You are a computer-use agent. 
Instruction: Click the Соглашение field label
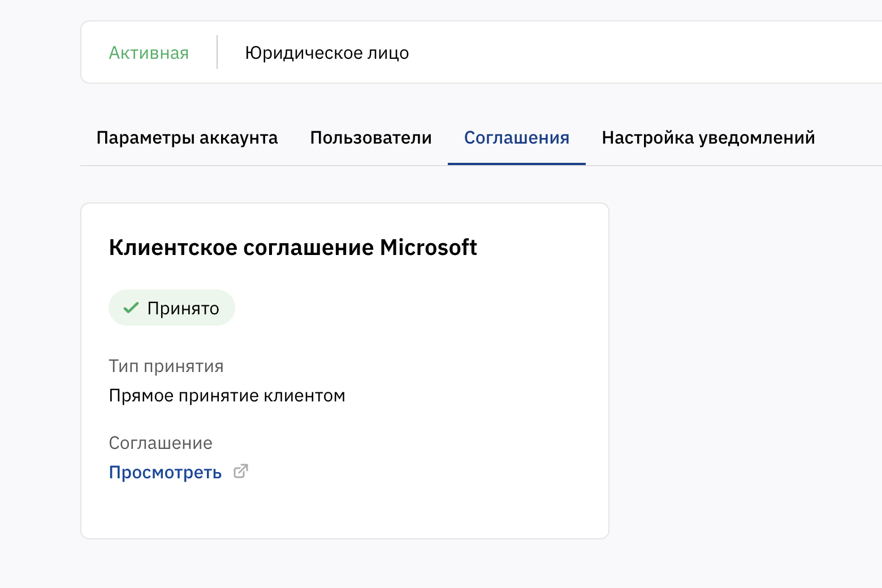161,443
